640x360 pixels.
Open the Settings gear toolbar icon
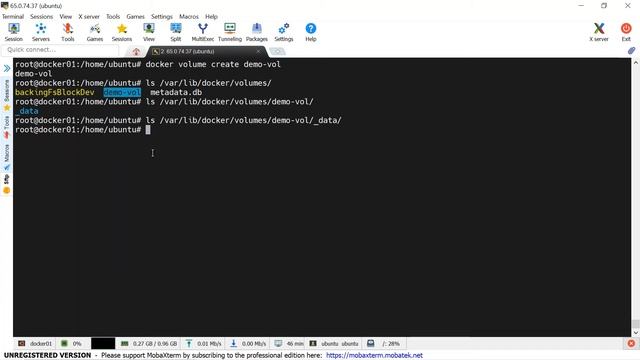(x=284, y=32)
